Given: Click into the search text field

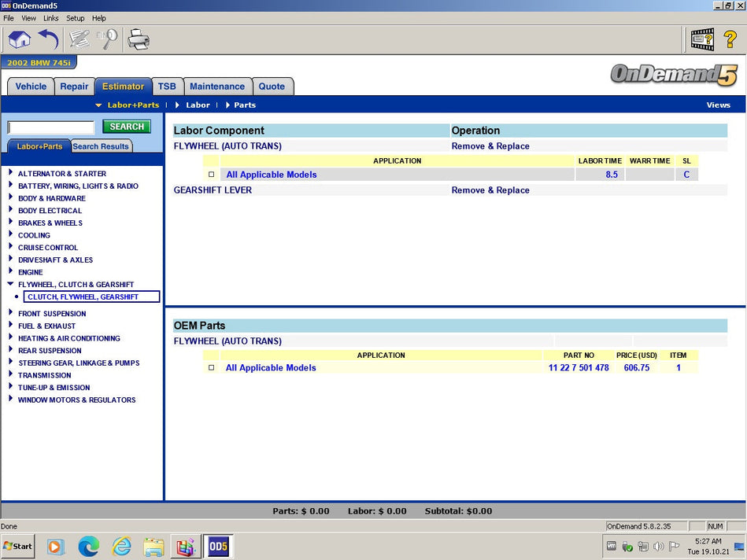Looking at the screenshot, I should [x=51, y=127].
